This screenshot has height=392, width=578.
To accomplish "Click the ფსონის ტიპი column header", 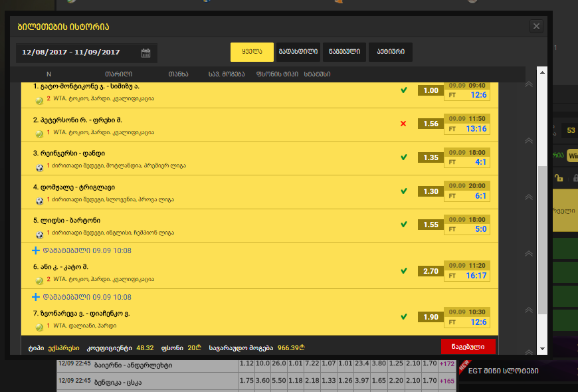I will [x=277, y=74].
